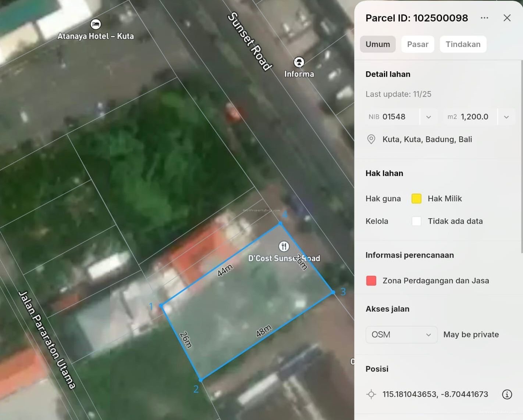Switch to the Tindakan tab
Screen dimensions: 523x420
[x=463, y=44]
